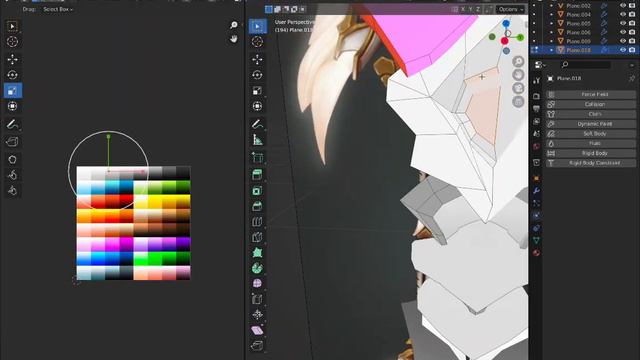The height and width of the screenshot is (360, 640).
Task: Hide Plane.004 with its eye icon
Action: click(x=623, y=15)
